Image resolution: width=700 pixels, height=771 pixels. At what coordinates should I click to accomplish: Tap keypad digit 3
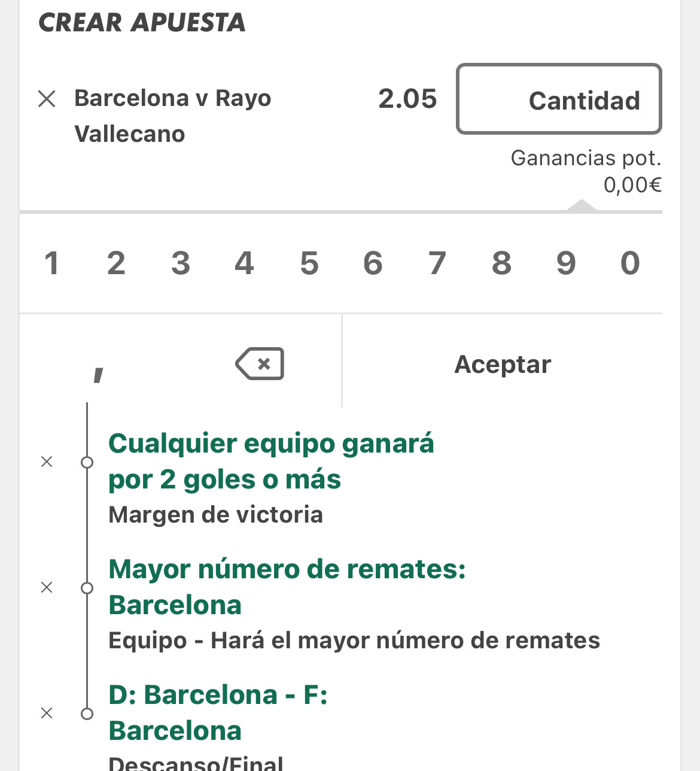coord(180,263)
